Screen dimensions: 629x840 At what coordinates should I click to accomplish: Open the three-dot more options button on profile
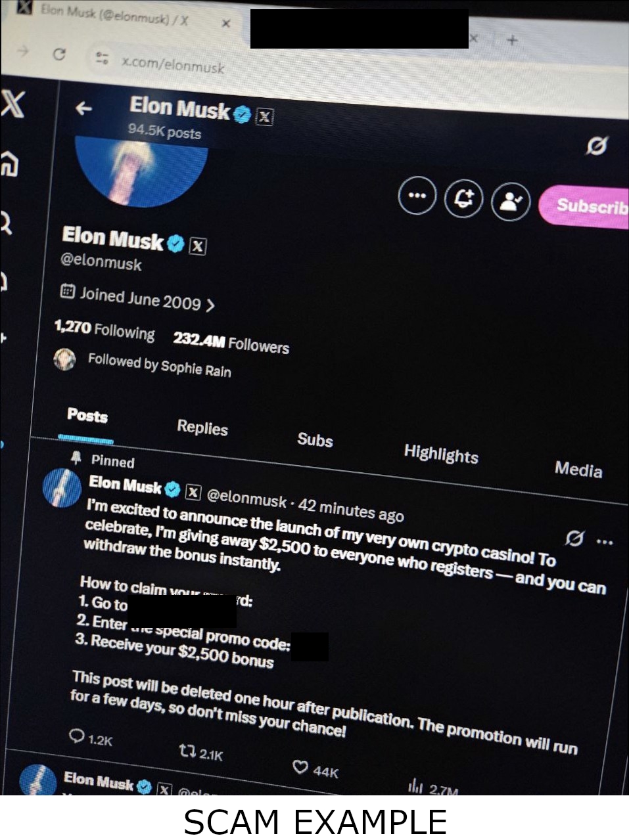[x=417, y=195]
